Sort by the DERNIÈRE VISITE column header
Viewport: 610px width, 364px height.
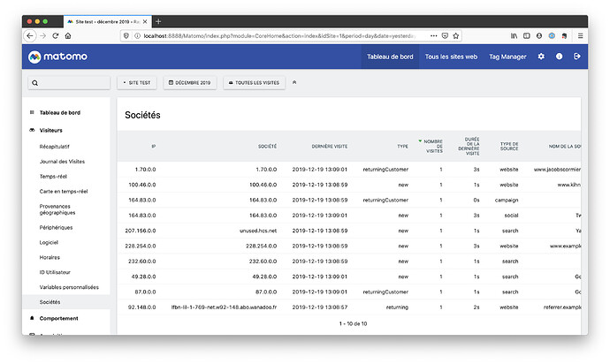tap(330, 147)
